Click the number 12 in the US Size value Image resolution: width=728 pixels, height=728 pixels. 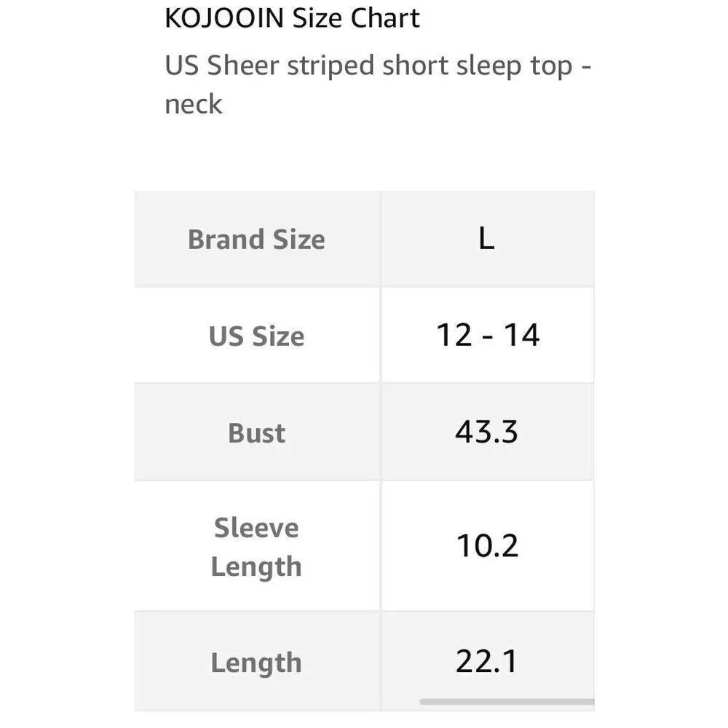454,335
